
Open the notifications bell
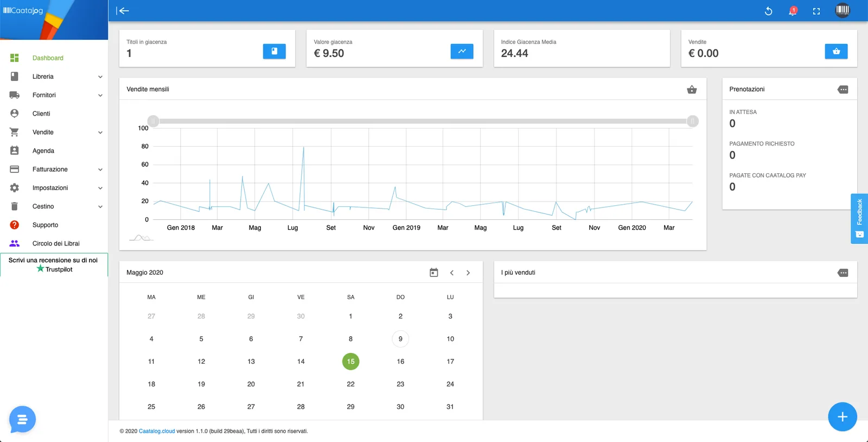793,11
